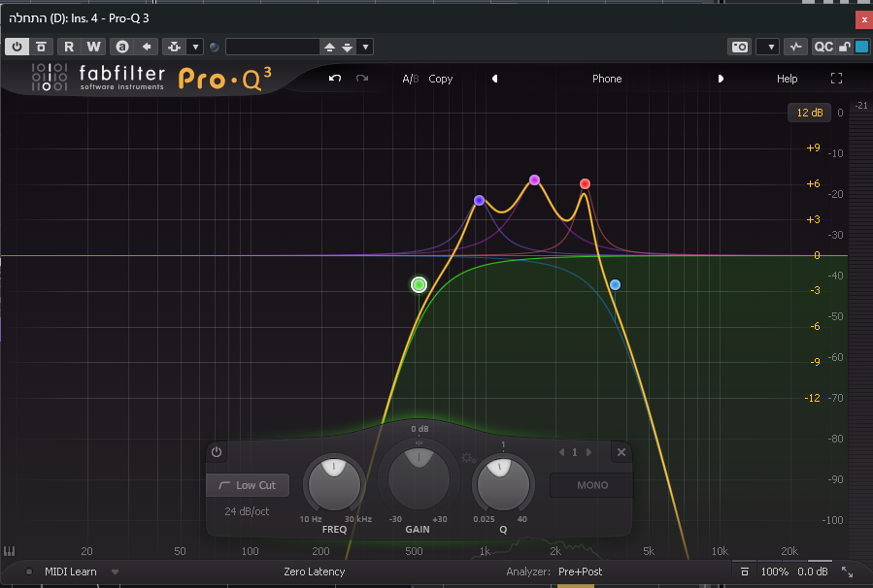
Task: Toggle the piano keyboard display icon
Action: pos(9,551)
